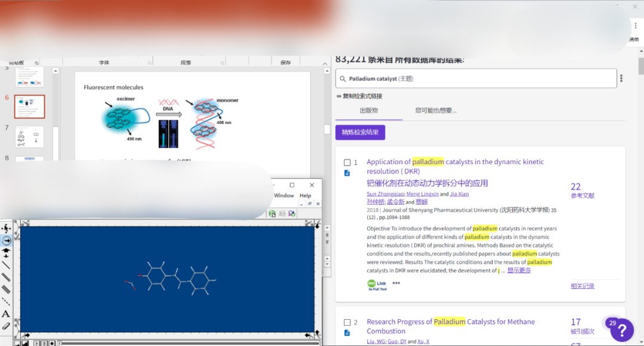This screenshot has height=346, width=644.
Task: Open the Window menu
Action: click(x=284, y=196)
